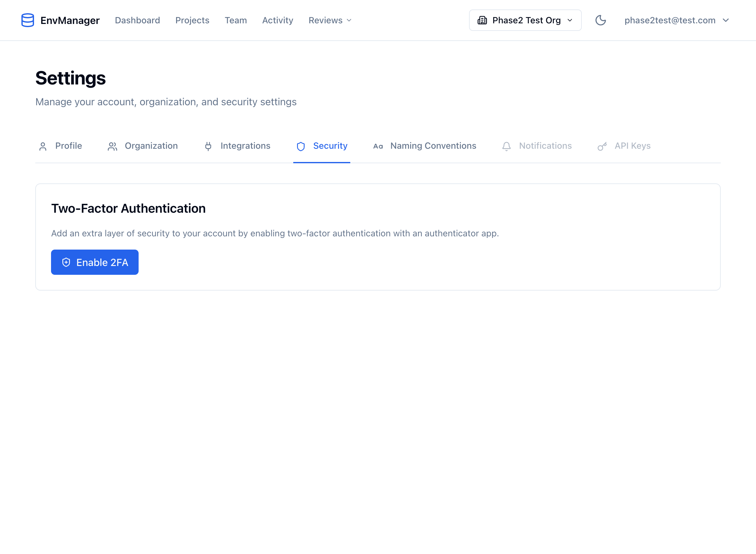Open the Team page
This screenshot has width=756, height=554.
click(236, 20)
